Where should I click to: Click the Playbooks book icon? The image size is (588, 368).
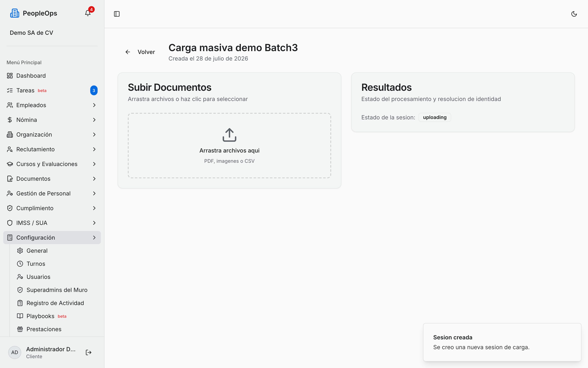20,316
